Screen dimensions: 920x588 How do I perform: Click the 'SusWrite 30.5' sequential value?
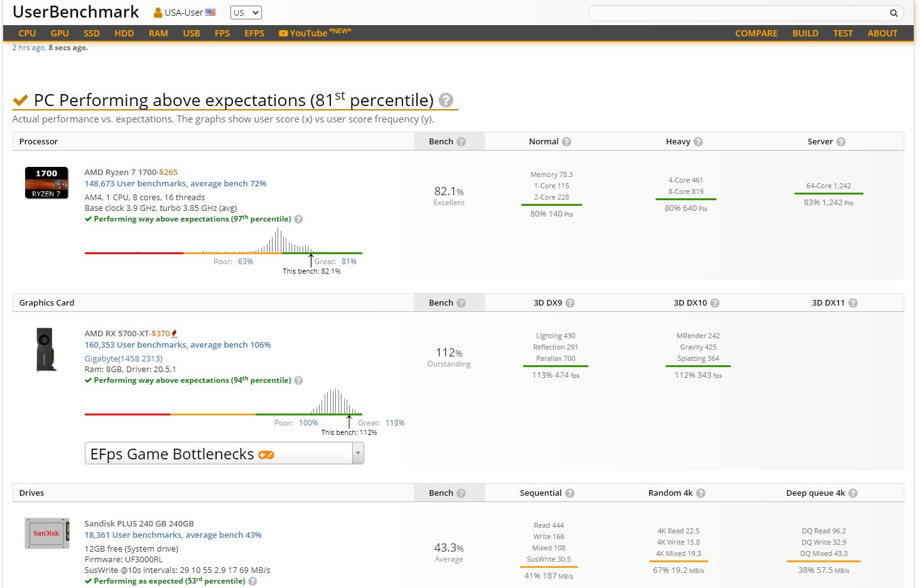(549, 559)
